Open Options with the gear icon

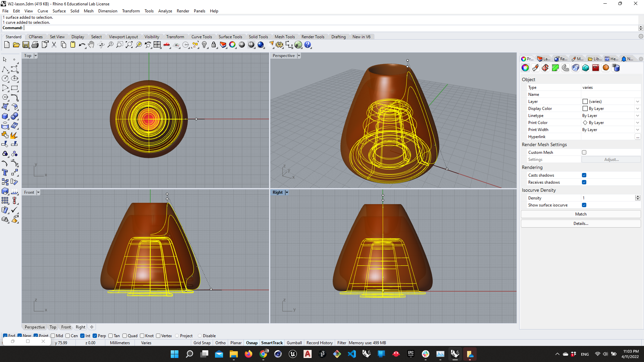(x=279, y=45)
